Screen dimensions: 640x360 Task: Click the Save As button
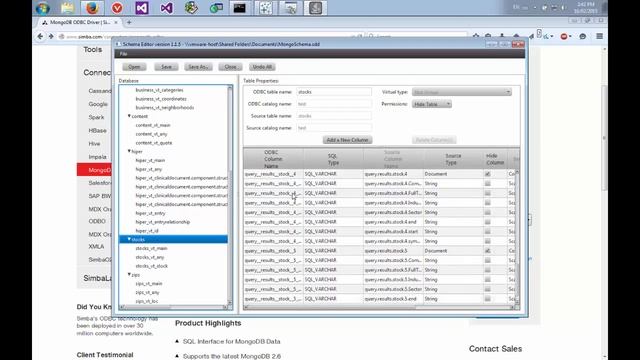[198, 67]
